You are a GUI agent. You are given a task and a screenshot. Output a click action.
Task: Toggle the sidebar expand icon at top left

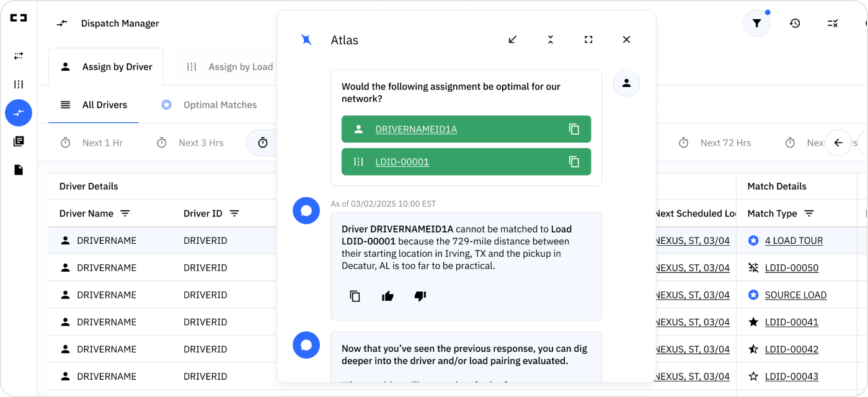pos(19,18)
